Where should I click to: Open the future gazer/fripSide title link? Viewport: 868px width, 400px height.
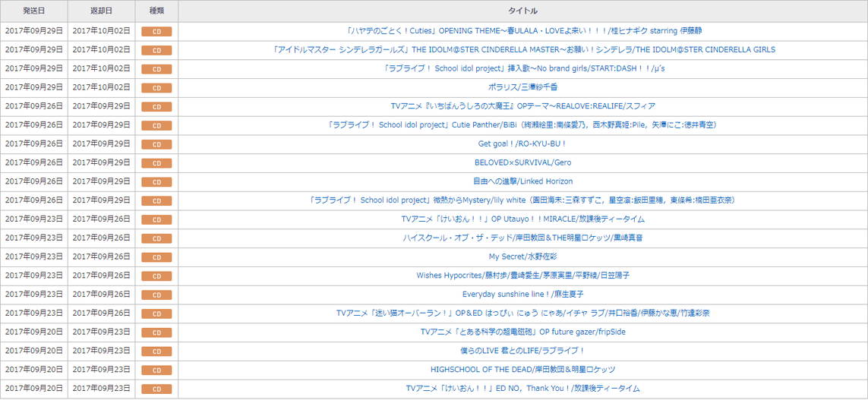522,332
